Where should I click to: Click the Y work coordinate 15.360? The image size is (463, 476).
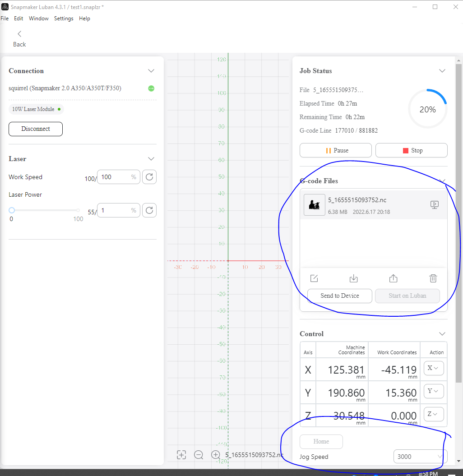coord(401,393)
